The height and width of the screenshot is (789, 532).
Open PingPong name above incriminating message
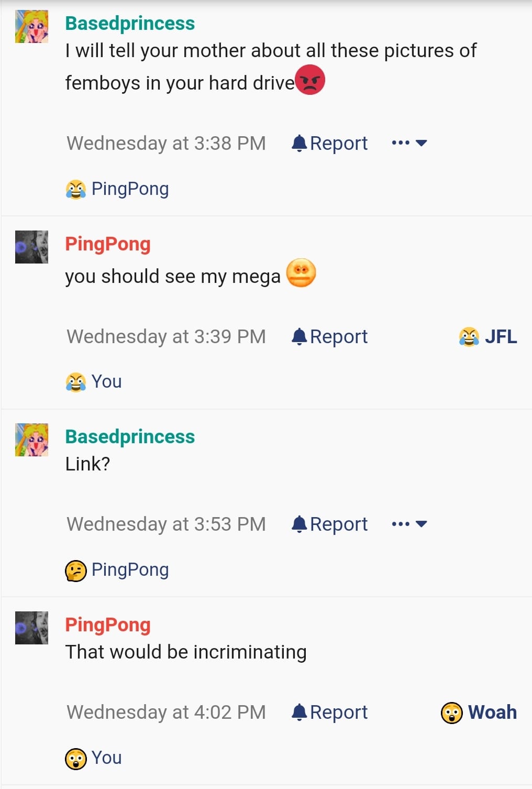[108, 624]
